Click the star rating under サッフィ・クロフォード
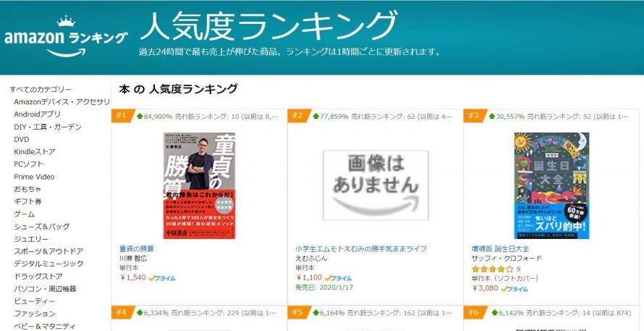644x331 pixels. (x=493, y=269)
